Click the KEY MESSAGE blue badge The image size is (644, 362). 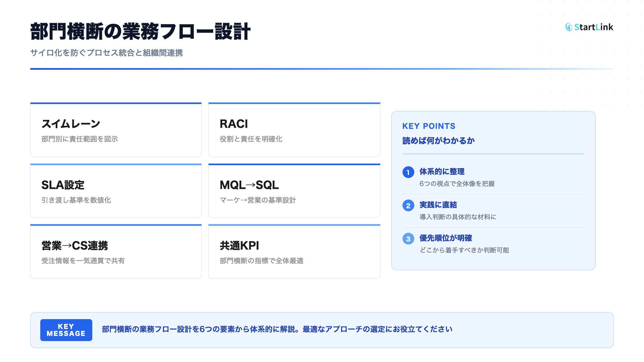tap(66, 330)
